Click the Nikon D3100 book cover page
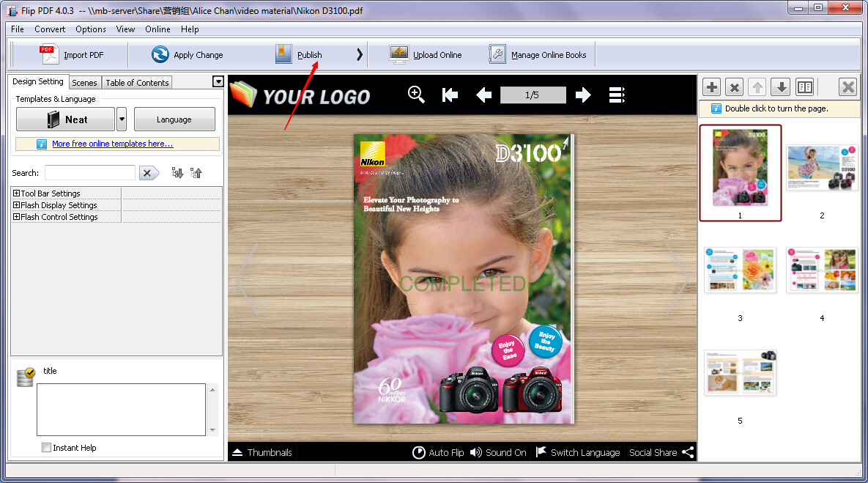The height and width of the screenshot is (483, 868). [464, 279]
